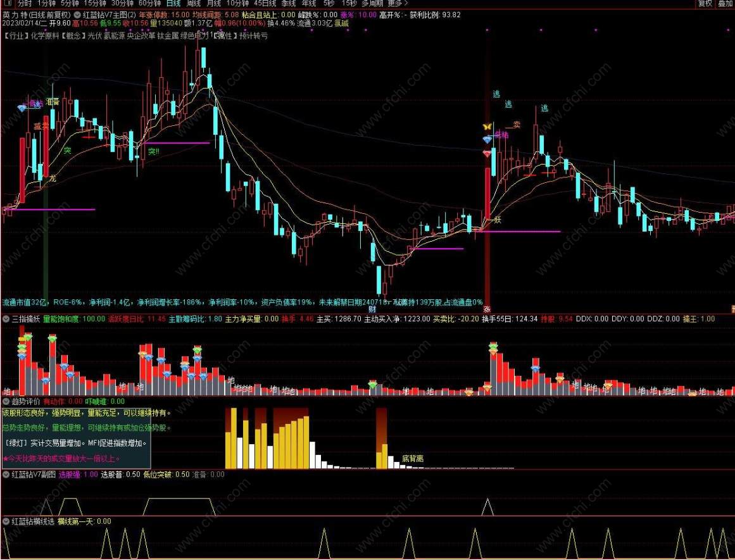Click the orange 卖 signal label

click(516, 125)
